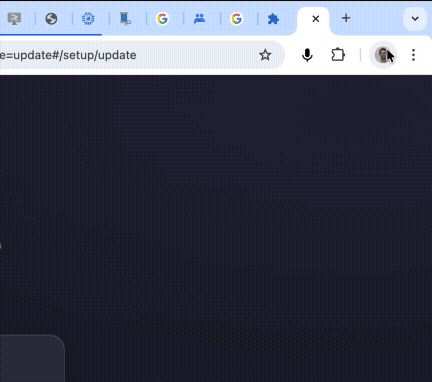Image resolution: width=432 pixels, height=382 pixels.
Task: Bookmark this page with the star icon
Action: [265, 55]
